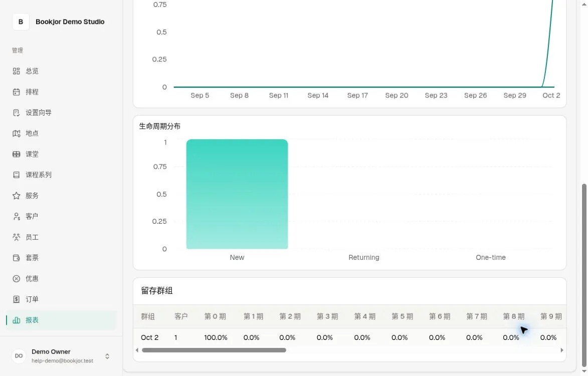Viewport: 588px width, 376px height.
Task: Go to the 客户 list
Action: coord(61,216)
